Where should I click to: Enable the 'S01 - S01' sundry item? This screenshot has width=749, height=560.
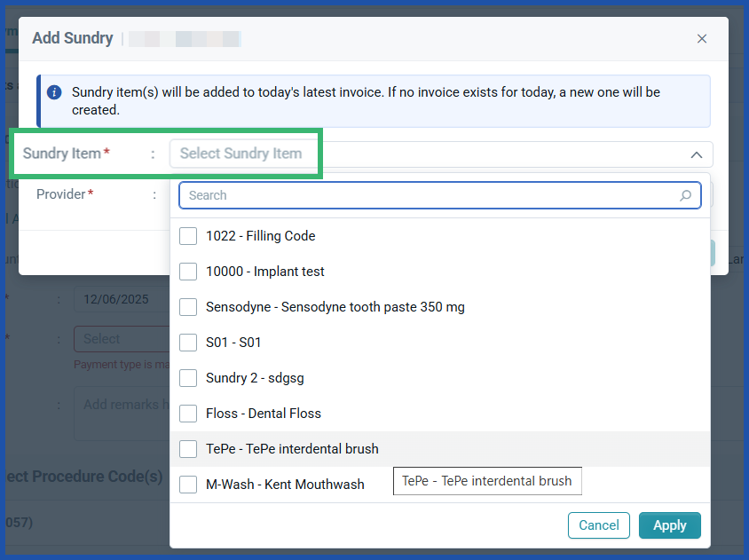tap(187, 342)
